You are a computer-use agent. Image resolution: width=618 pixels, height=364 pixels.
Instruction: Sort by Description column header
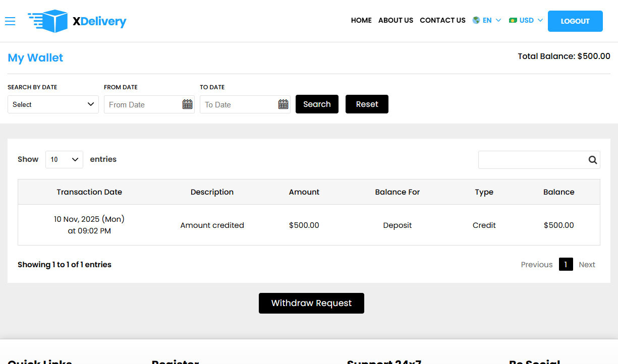[212, 192]
